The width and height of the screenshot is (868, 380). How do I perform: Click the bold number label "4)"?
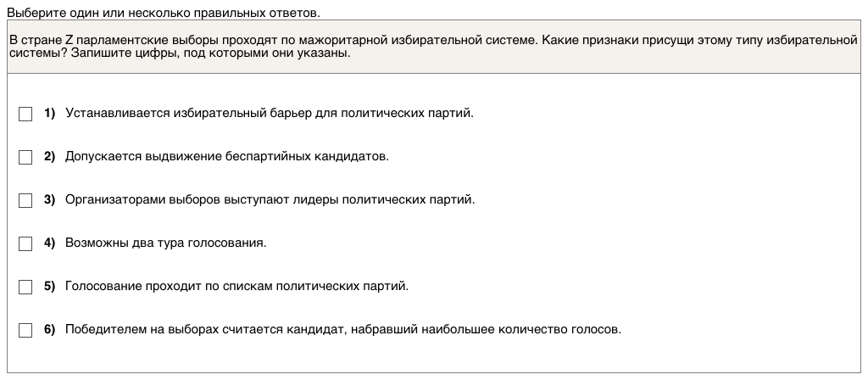(49, 243)
